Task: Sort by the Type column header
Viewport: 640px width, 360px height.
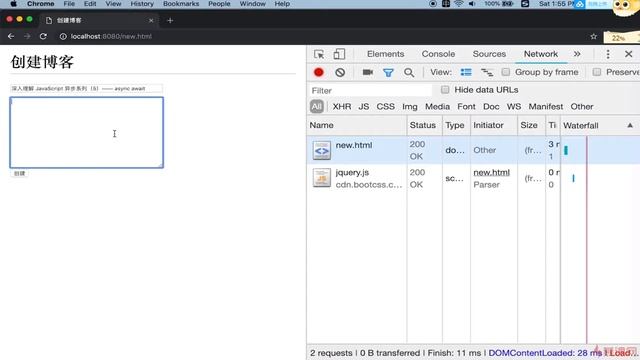Action: pyautogui.click(x=456, y=125)
